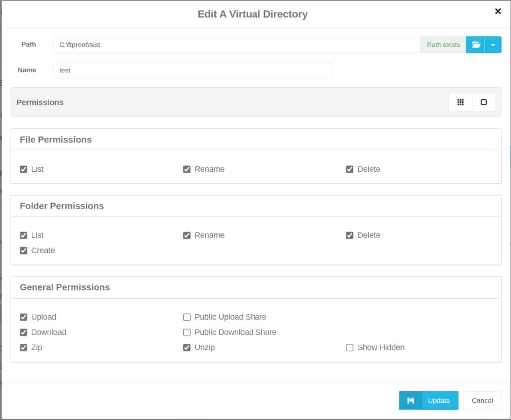Click the save icon on Update button
The width and height of the screenshot is (511, 420).
(411, 400)
